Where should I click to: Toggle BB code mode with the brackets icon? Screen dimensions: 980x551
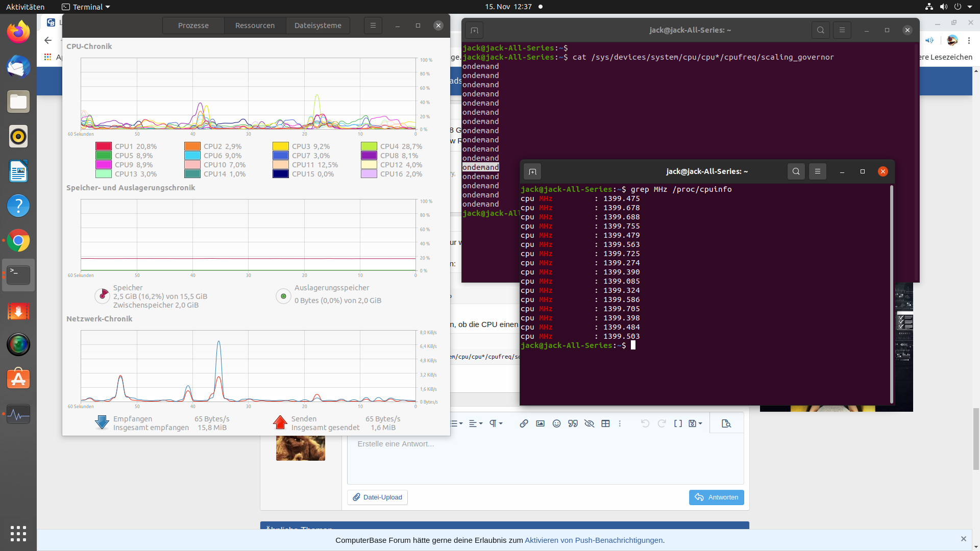click(x=678, y=423)
